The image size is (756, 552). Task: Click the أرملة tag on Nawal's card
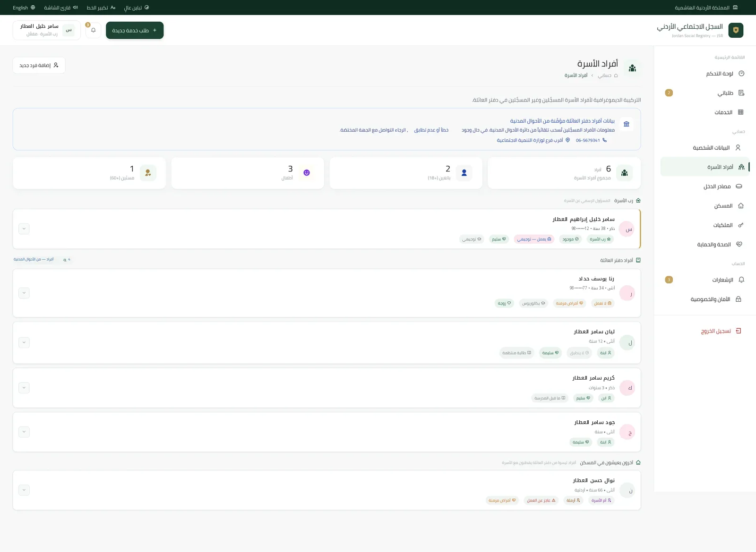[x=574, y=501]
